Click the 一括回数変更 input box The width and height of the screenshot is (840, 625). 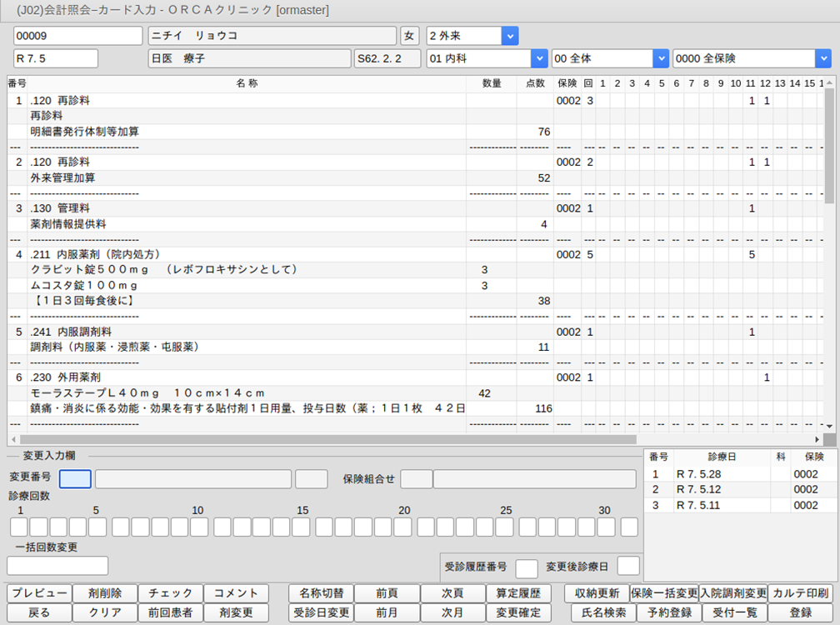click(x=57, y=566)
